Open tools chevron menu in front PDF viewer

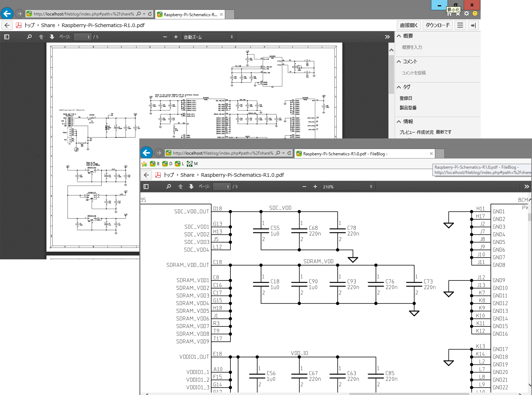[526, 187]
